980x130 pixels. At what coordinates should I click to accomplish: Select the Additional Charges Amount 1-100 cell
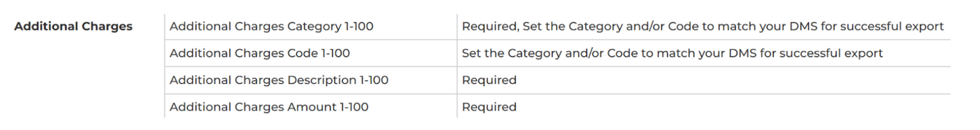click(x=311, y=107)
